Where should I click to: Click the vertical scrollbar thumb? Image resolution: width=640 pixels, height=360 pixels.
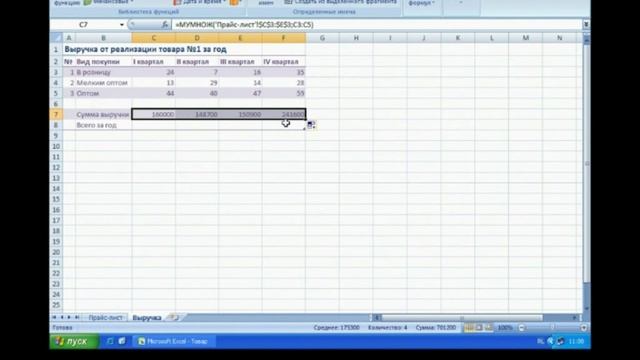tap(587, 163)
